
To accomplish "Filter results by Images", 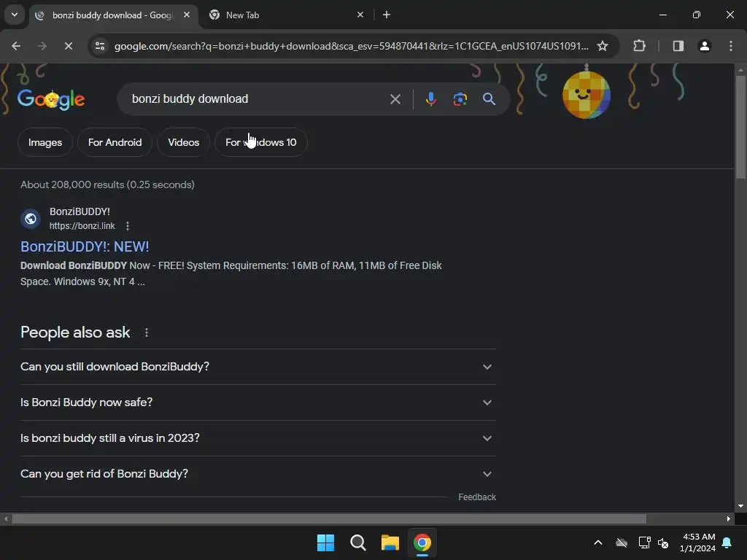I will (44, 142).
